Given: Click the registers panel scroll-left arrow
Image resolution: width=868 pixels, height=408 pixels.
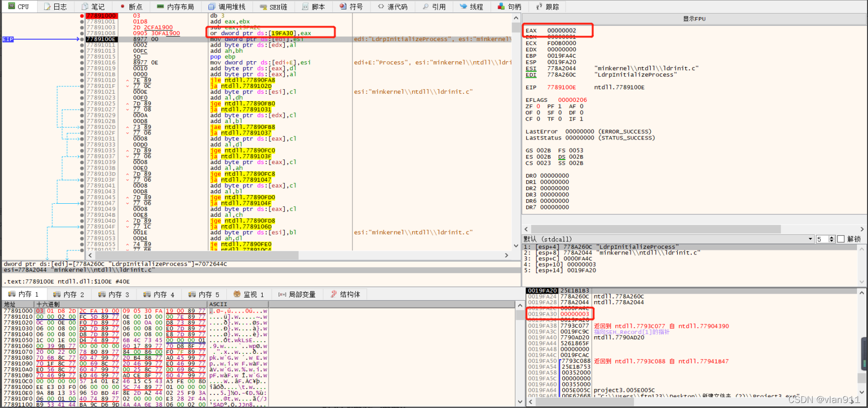Looking at the screenshot, I should coord(526,229).
